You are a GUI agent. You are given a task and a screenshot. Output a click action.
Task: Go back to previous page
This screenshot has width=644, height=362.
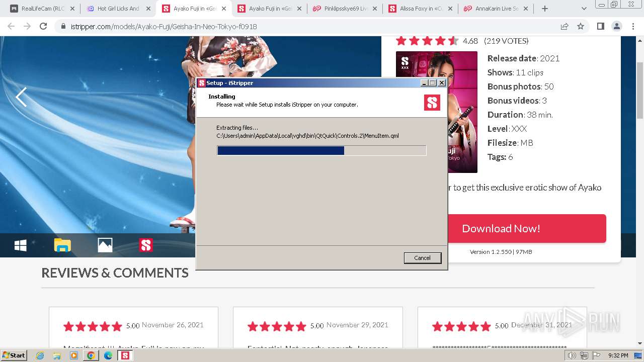[x=11, y=26]
